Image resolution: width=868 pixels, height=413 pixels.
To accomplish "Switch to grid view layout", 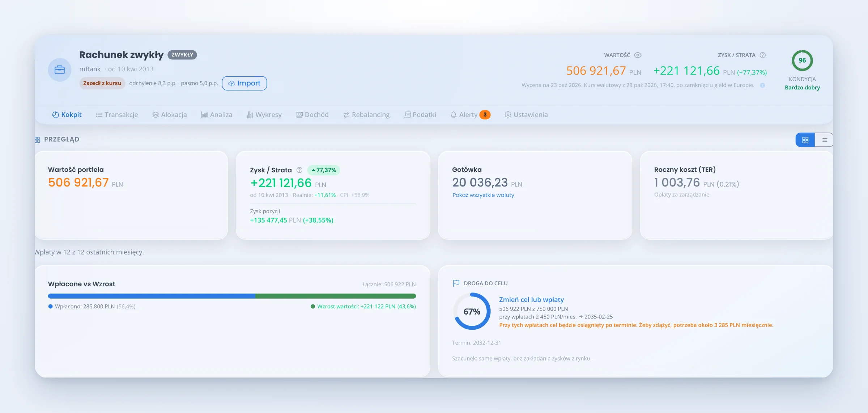I will [x=805, y=140].
